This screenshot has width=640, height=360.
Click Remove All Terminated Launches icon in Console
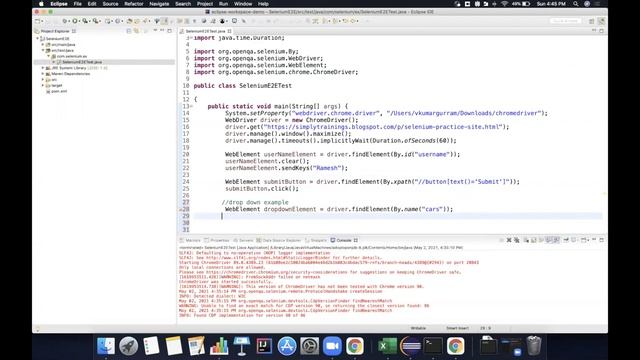tap(517, 240)
